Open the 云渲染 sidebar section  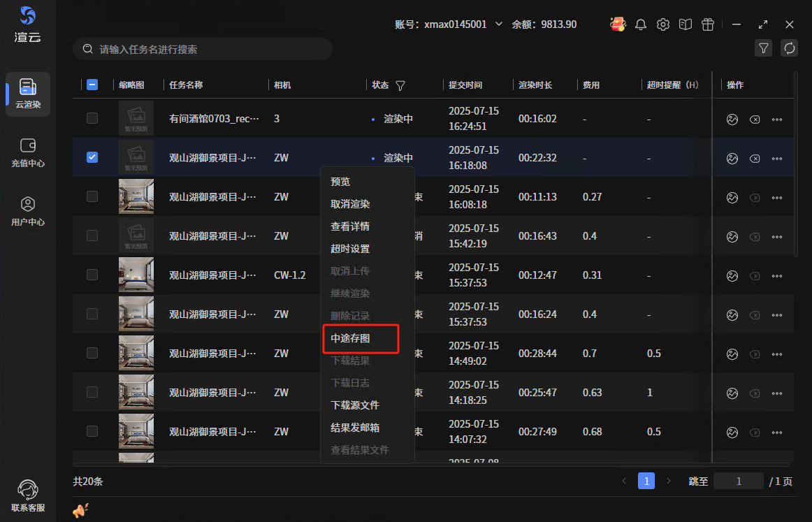pyautogui.click(x=28, y=94)
